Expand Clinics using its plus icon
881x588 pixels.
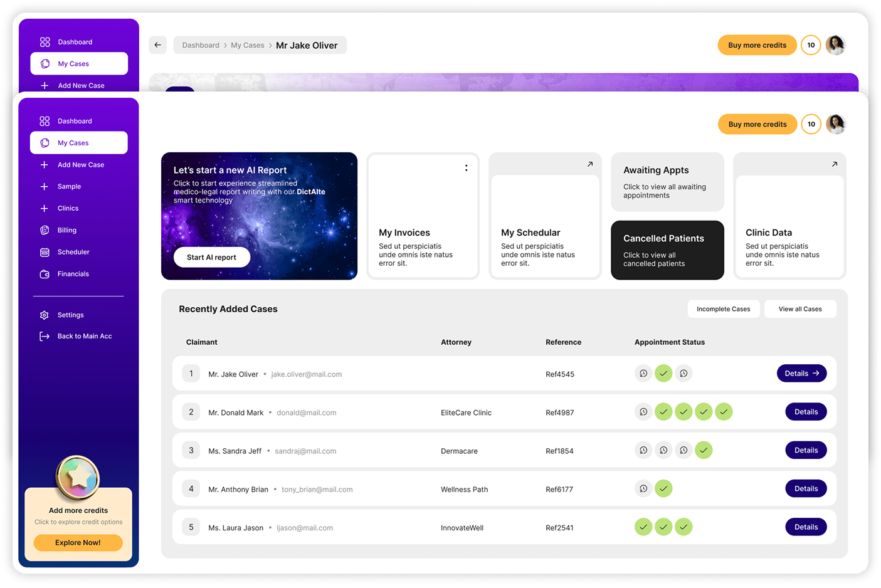coord(45,208)
